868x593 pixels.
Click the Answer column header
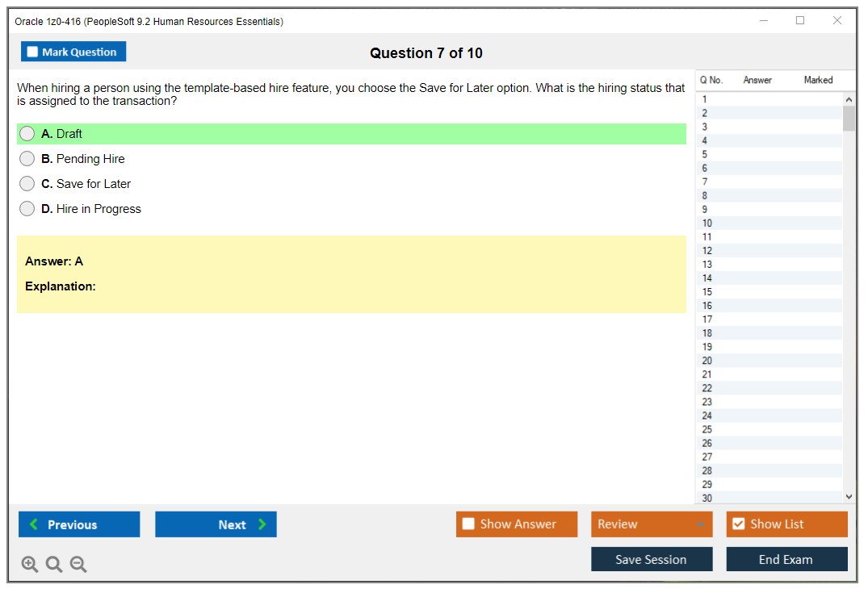coord(757,80)
